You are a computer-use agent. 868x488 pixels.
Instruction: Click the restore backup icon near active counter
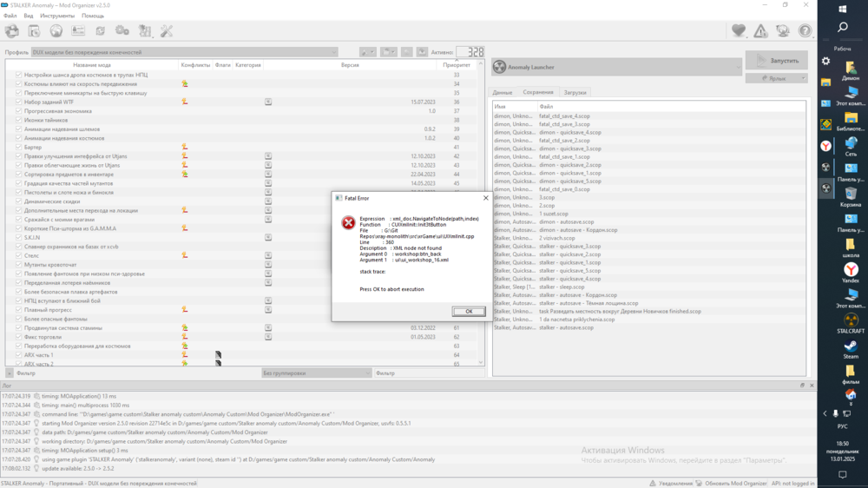tap(407, 52)
